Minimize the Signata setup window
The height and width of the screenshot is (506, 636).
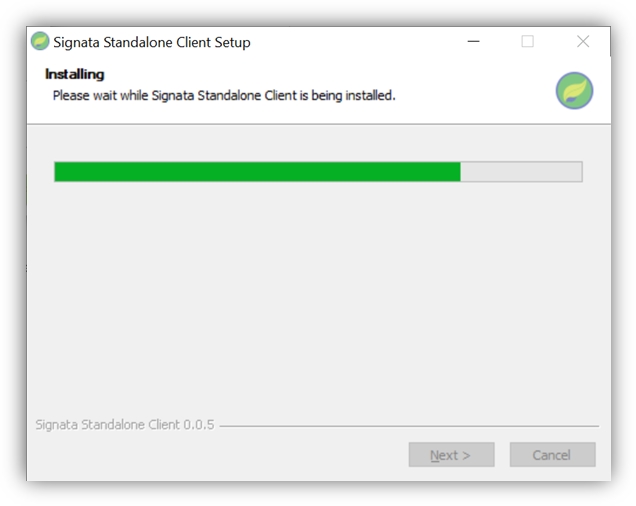pyautogui.click(x=473, y=41)
